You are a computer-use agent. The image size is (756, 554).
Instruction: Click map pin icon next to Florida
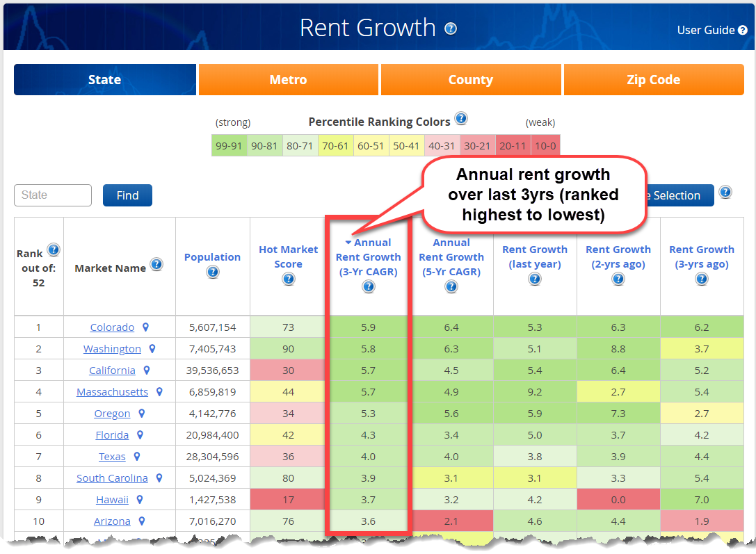click(140, 435)
